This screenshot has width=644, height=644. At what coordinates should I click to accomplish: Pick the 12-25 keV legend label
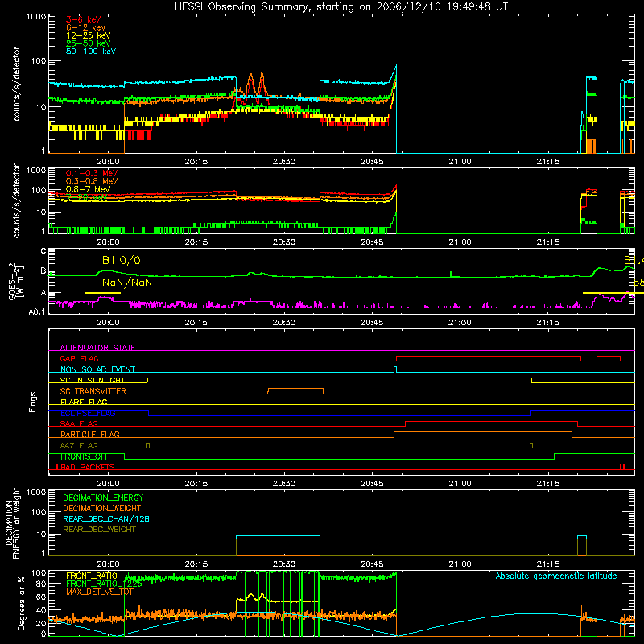click(x=89, y=35)
